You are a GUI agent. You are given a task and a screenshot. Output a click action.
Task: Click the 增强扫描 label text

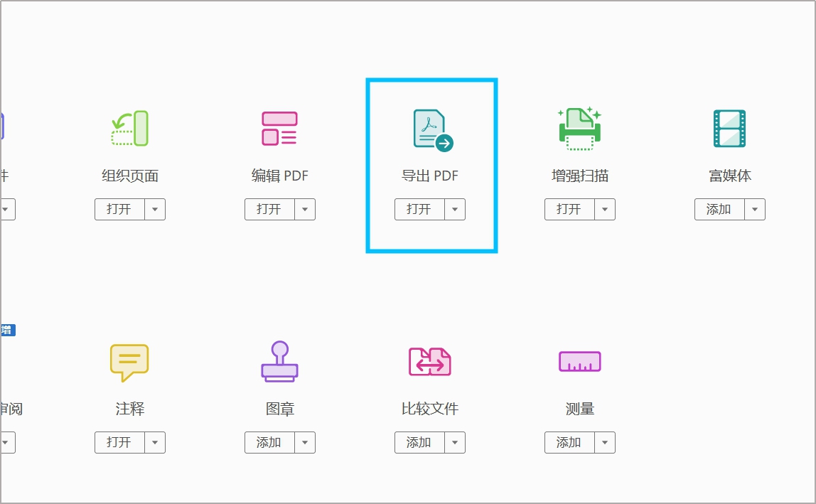pyautogui.click(x=580, y=176)
